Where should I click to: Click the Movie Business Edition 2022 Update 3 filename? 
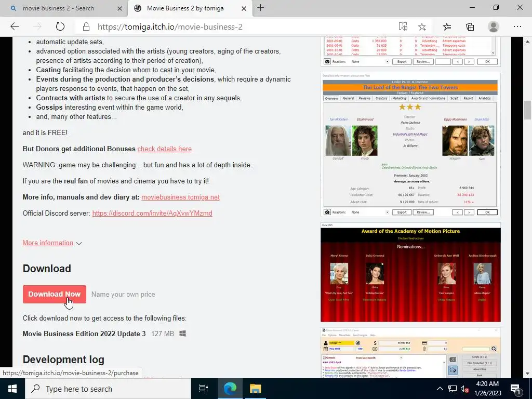[x=84, y=334]
